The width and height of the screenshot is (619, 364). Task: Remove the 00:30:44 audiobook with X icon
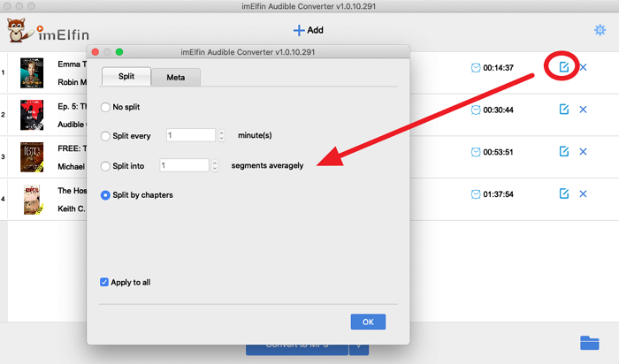583,110
